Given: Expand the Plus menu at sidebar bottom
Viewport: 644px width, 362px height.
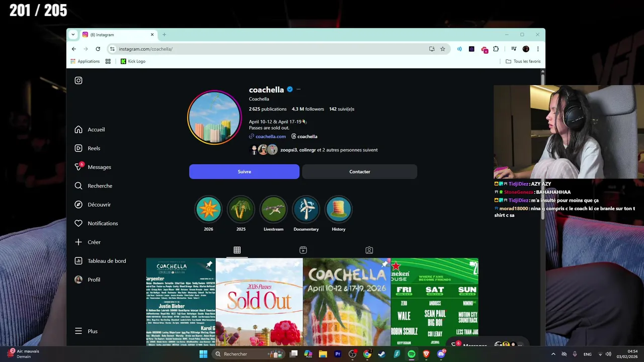Looking at the screenshot, I should coord(86,331).
